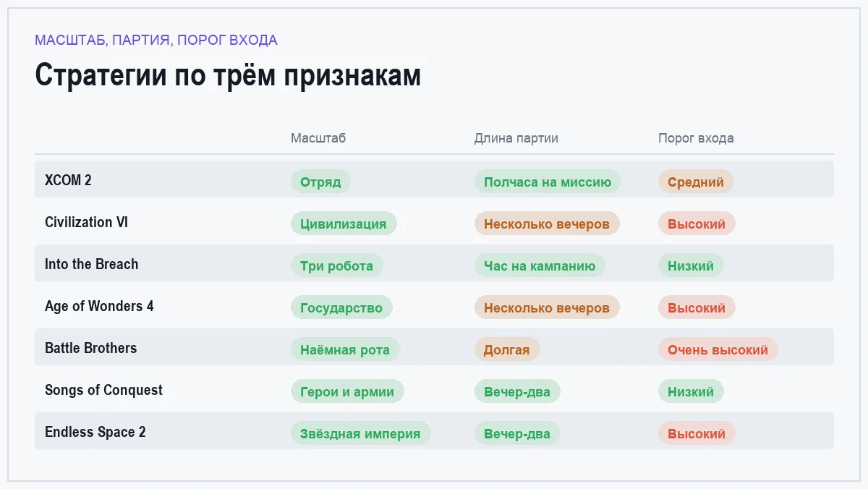Select the "Три робота" badge
The width and height of the screenshot is (868, 489).
pos(337,265)
